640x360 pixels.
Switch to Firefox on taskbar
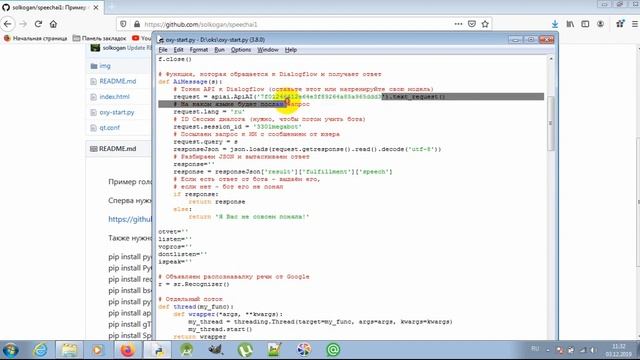coord(127,350)
